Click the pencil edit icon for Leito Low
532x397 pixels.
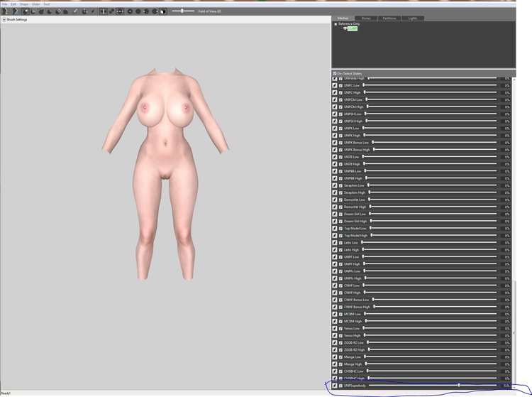tap(335, 242)
